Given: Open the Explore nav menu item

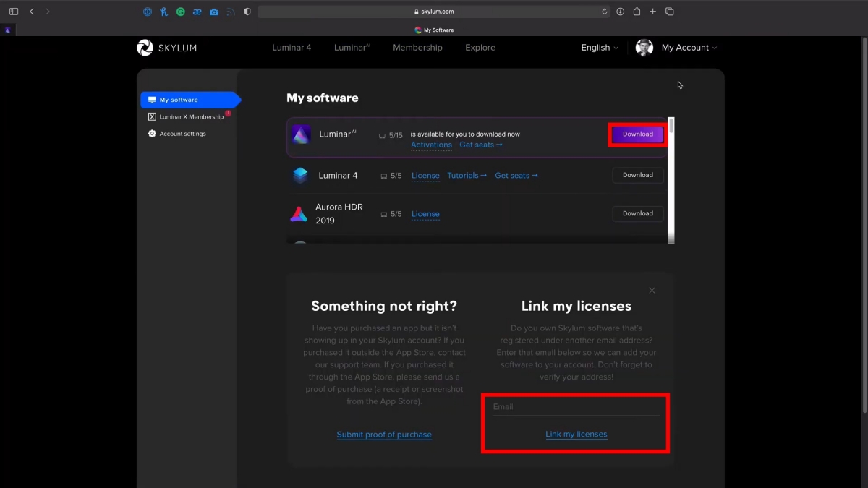Looking at the screenshot, I should (480, 48).
